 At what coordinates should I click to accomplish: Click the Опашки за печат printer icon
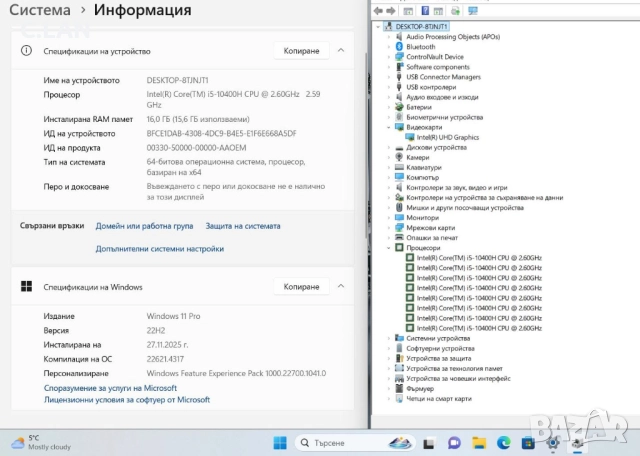click(399, 238)
